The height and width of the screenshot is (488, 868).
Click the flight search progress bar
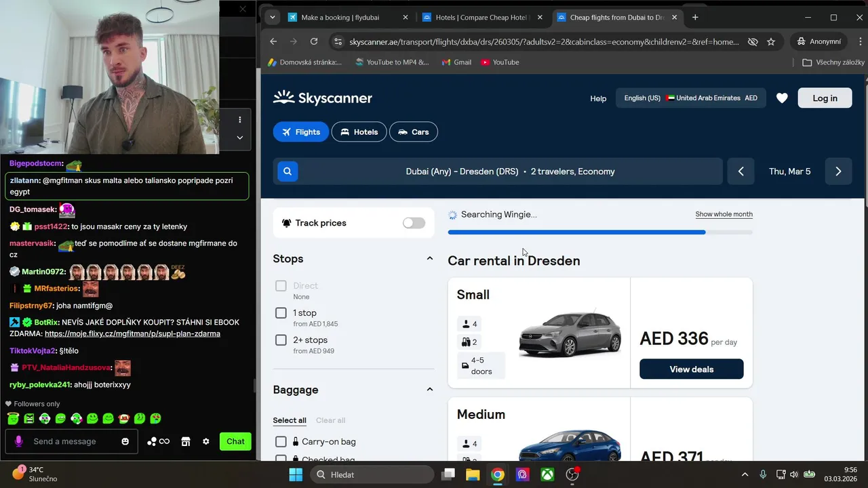(x=600, y=232)
